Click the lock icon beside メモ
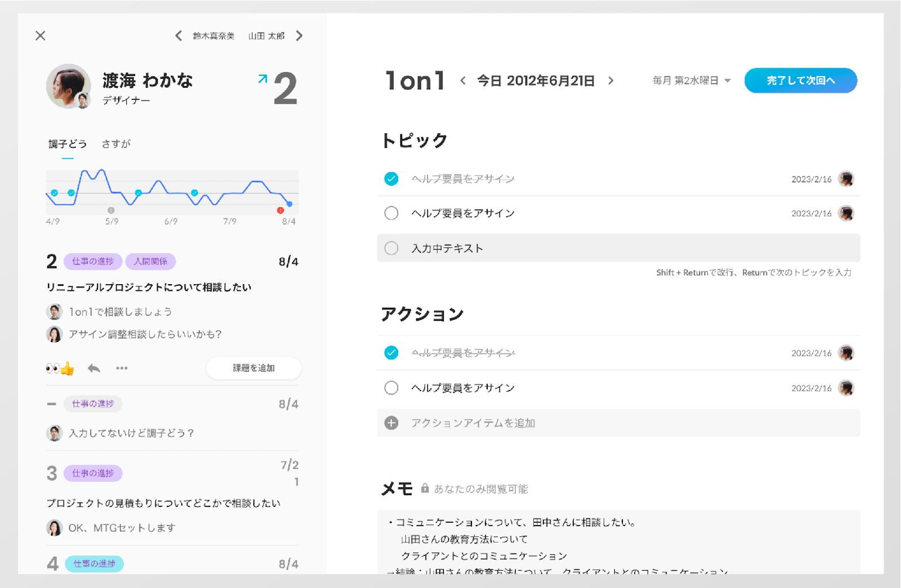The height and width of the screenshot is (588, 901). tap(425, 488)
